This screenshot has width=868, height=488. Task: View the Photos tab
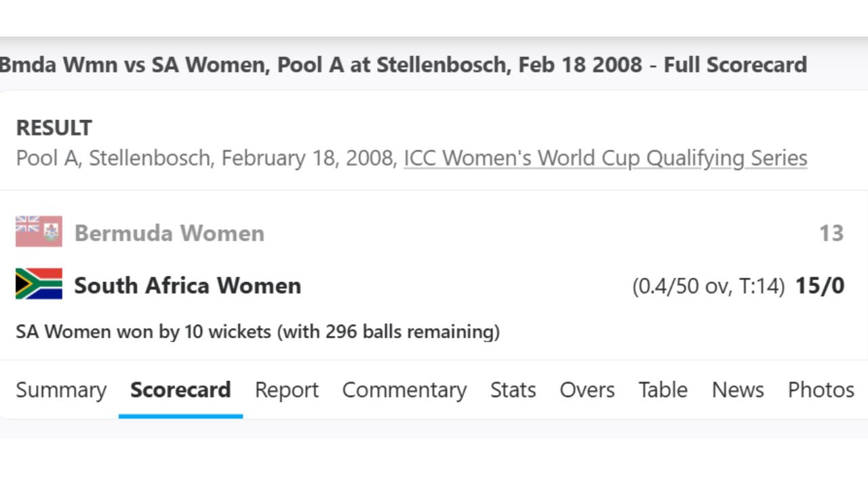pos(821,390)
